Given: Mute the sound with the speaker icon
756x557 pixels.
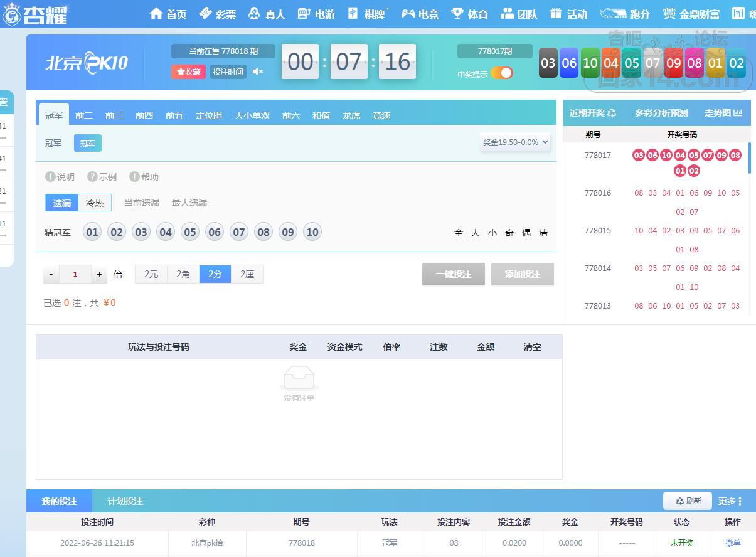Looking at the screenshot, I should pos(258,72).
